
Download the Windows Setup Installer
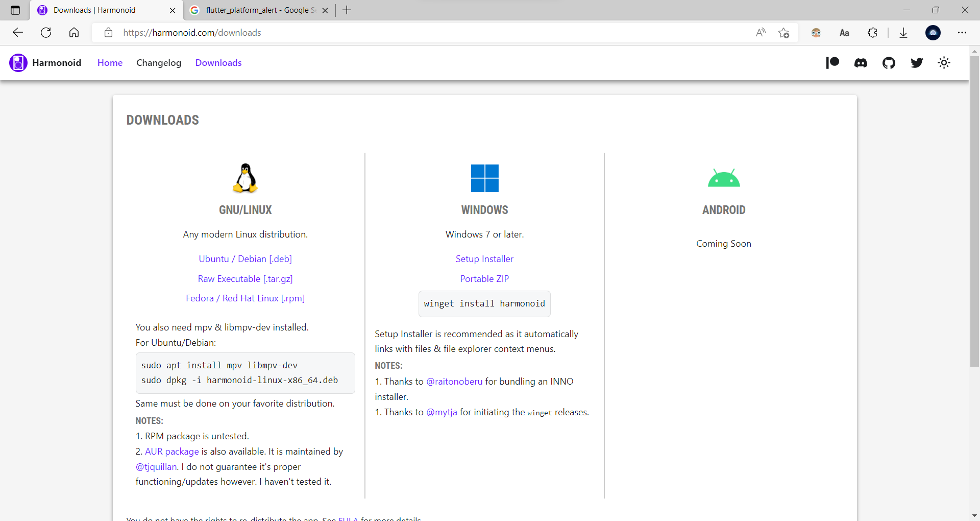pyautogui.click(x=485, y=259)
